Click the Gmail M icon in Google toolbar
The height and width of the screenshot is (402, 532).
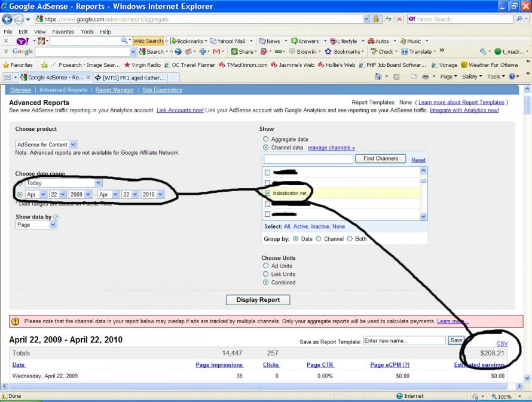coord(216,52)
